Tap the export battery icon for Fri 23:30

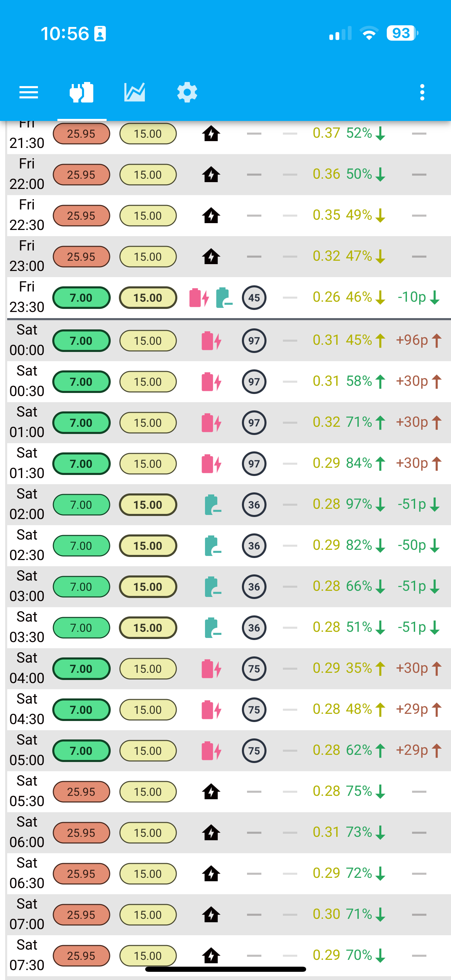(x=224, y=298)
